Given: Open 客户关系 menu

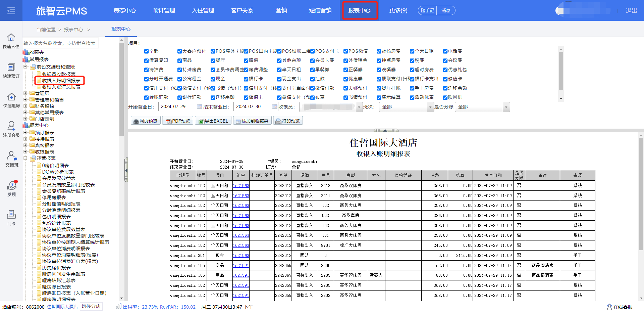Looking at the screenshot, I should click(x=242, y=10).
